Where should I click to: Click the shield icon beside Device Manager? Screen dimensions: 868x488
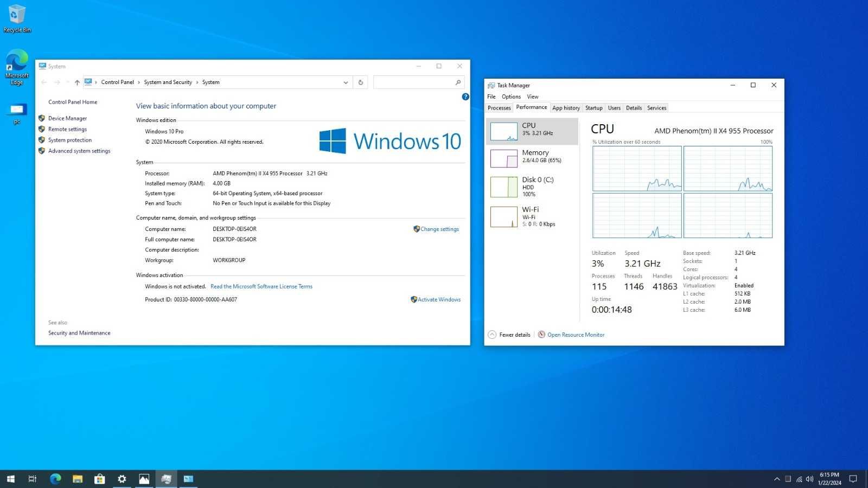click(42, 118)
